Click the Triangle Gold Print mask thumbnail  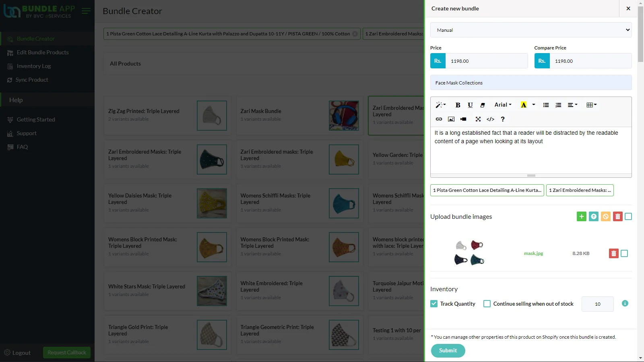[x=212, y=335]
